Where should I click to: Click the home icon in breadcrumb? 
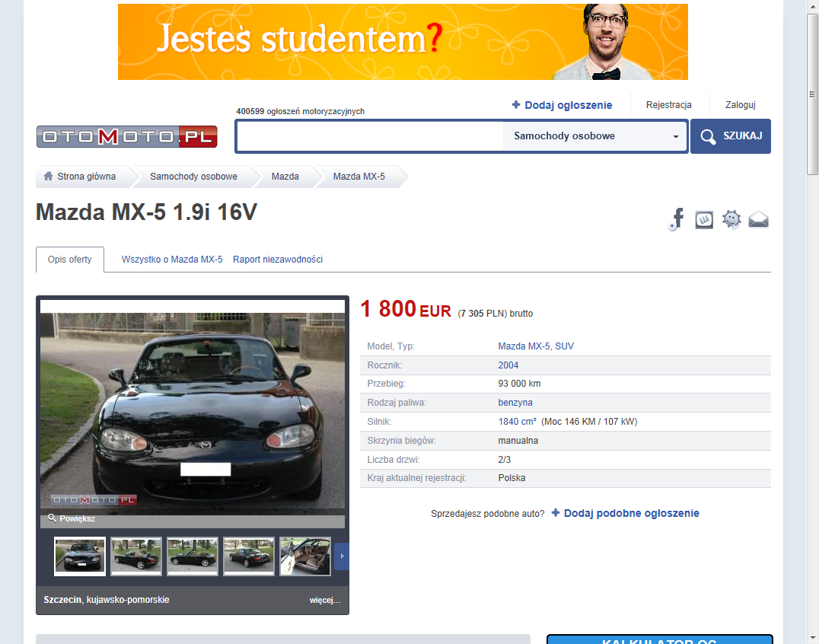pyautogui.click(x=48, y=176)
